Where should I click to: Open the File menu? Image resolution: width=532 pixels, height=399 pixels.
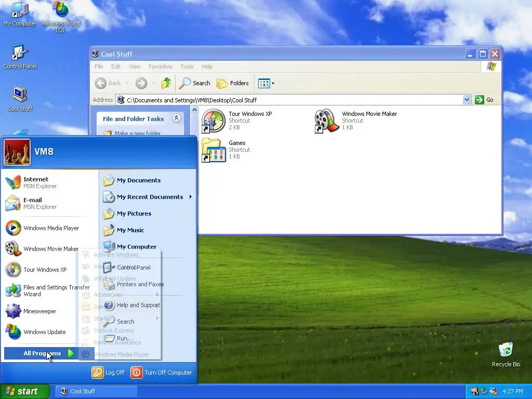(x=99, y=66)
